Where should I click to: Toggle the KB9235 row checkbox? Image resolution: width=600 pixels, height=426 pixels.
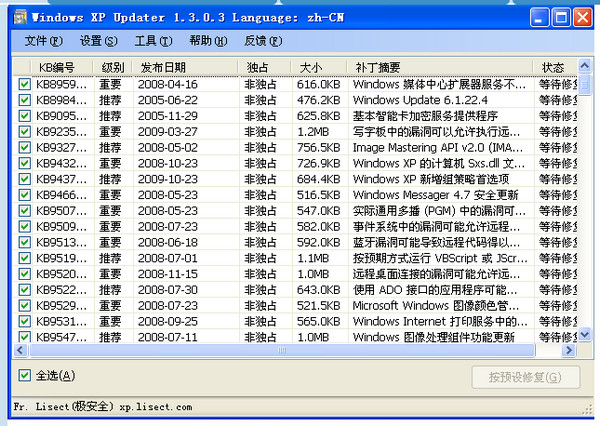(24, 132)
